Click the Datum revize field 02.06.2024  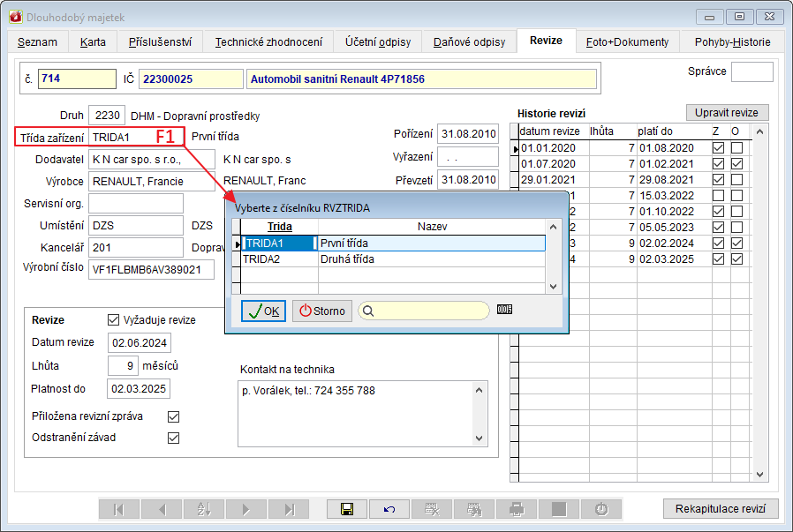[139, 343]
